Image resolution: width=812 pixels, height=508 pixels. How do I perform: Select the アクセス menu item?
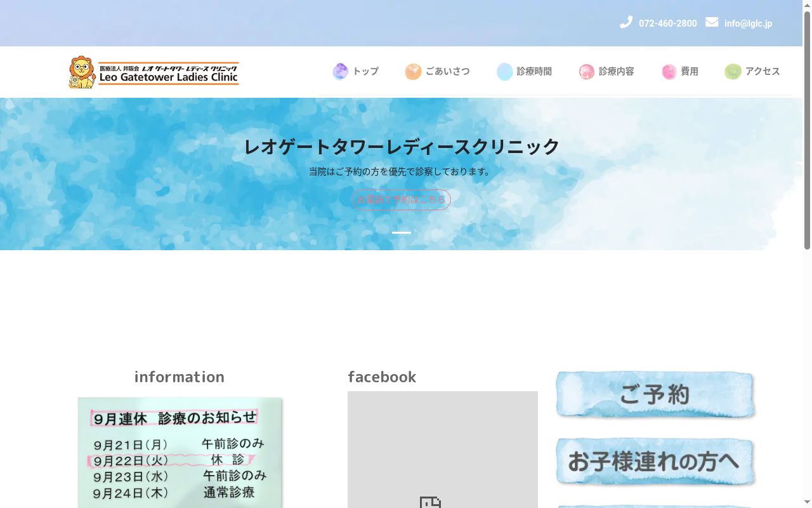click(763, 72)
